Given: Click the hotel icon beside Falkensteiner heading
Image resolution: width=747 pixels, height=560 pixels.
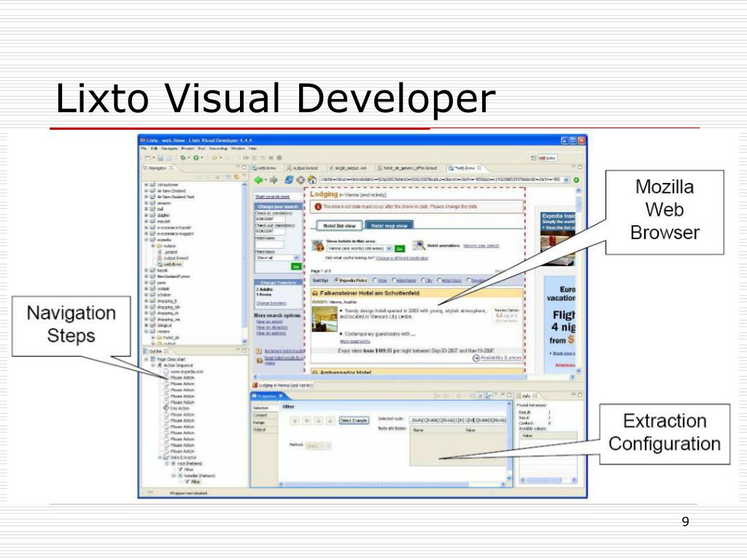Looking at the screenshot, I should [315, 293].
